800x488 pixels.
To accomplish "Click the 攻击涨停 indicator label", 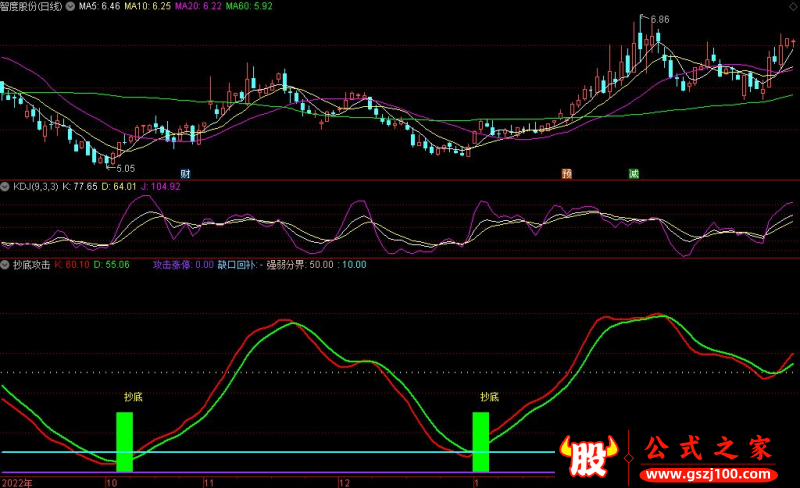I will click(183, 265).
